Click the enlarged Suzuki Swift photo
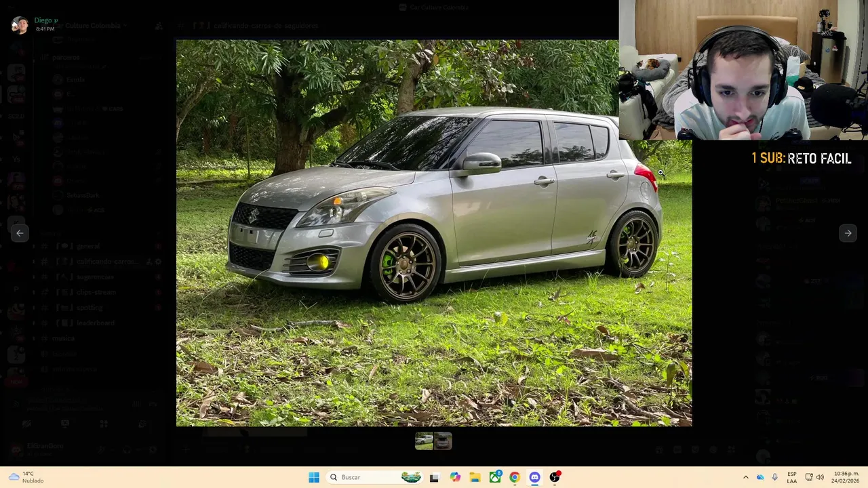The width and height of the screenshot is (868, 488). [434, 233]
